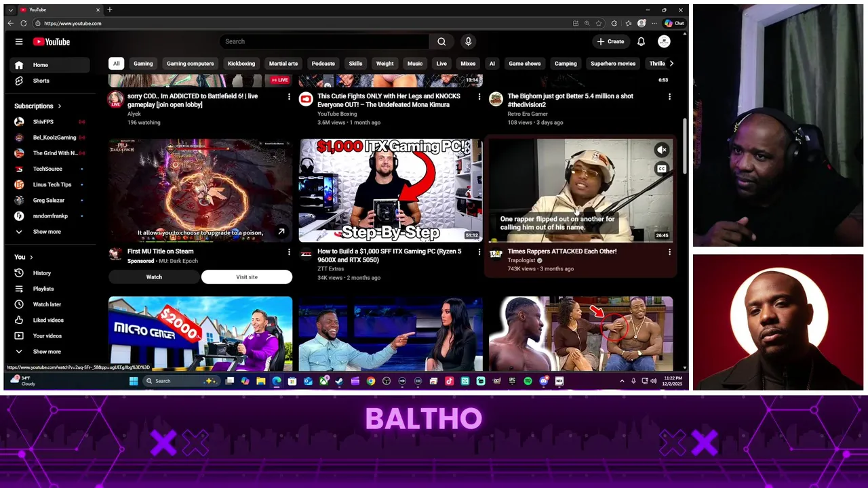Viewport: 868px width, 488px height.
Task: Select the Martial arts chip
Action: [283, 64]
